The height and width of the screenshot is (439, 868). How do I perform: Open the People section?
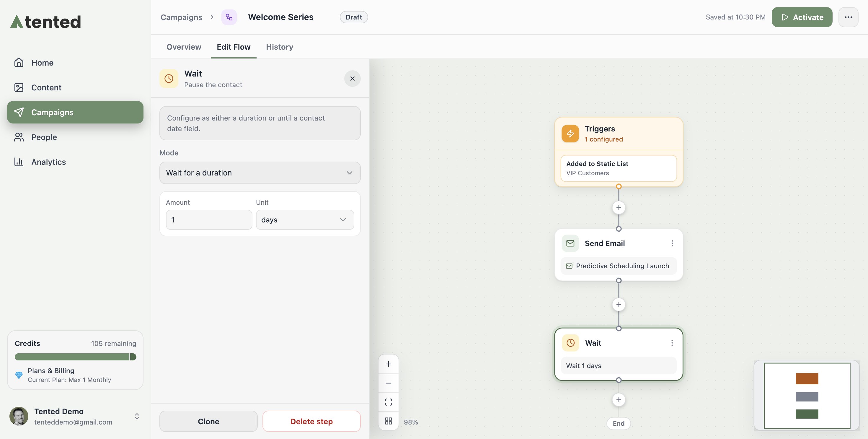click(x=75, y=137)
